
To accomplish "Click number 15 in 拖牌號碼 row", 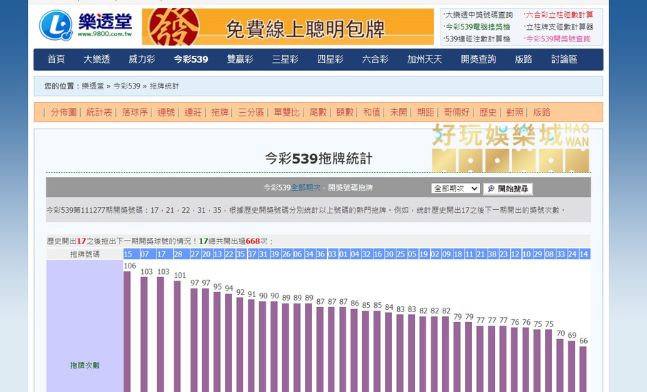I will (x=128, y=254).
